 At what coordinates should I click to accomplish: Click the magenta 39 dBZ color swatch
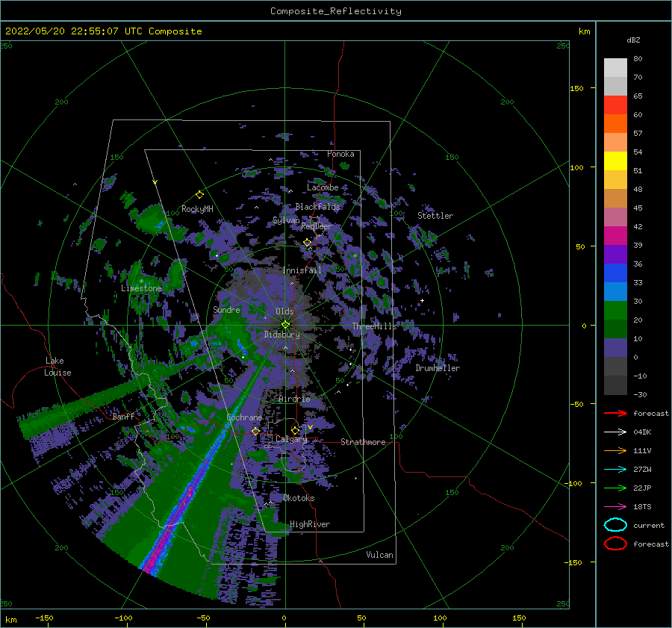point(615,236)
